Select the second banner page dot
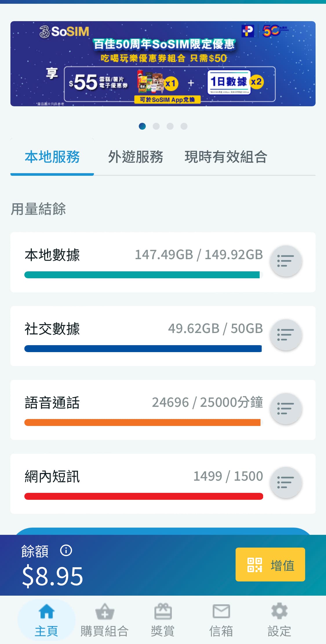 [156, 126]
